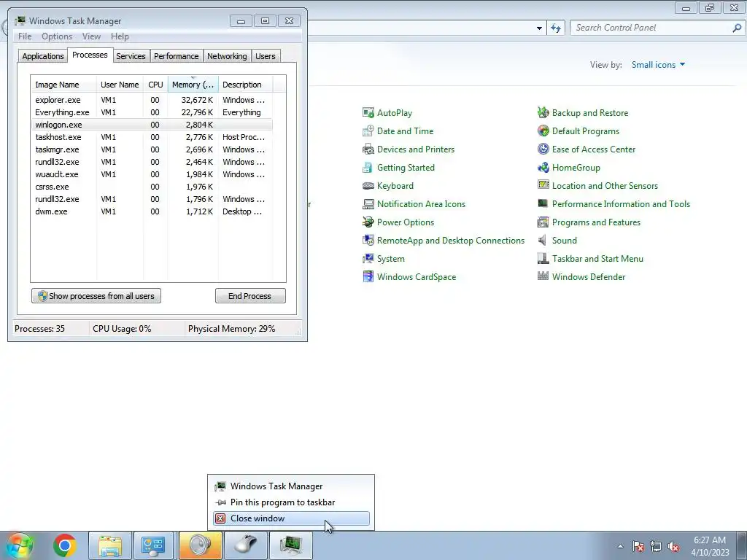The height and width of the screenshot is (560, 747).
Task: Select the csrss.exe process row
Action: [x=152, y=187]
